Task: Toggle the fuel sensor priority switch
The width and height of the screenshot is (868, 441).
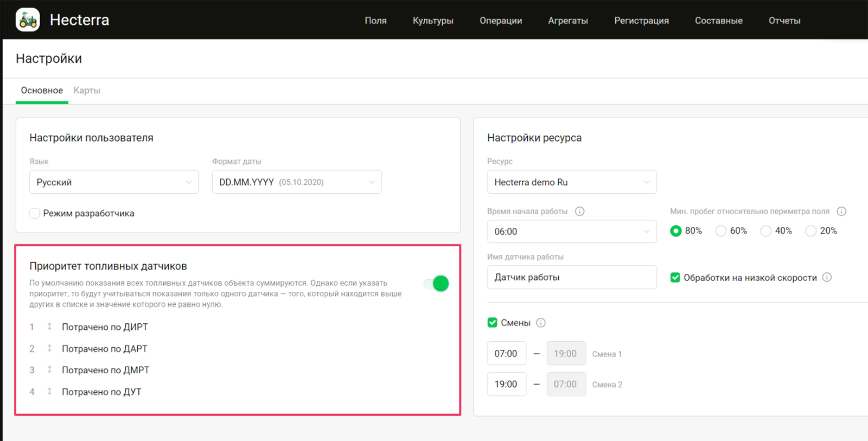Action: click(x=437, y=283)
